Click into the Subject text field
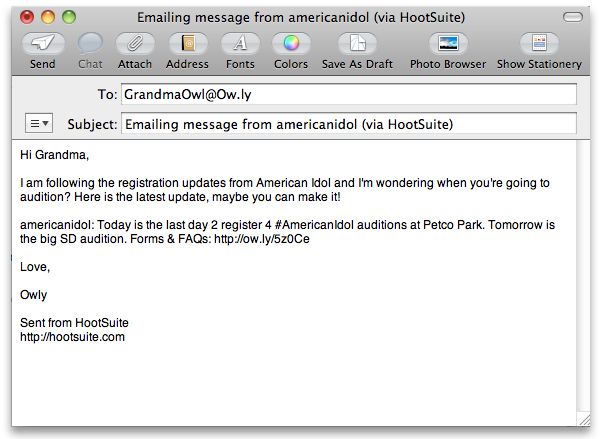This screenshot has height=439, width=600. click(x=349, y=123)
